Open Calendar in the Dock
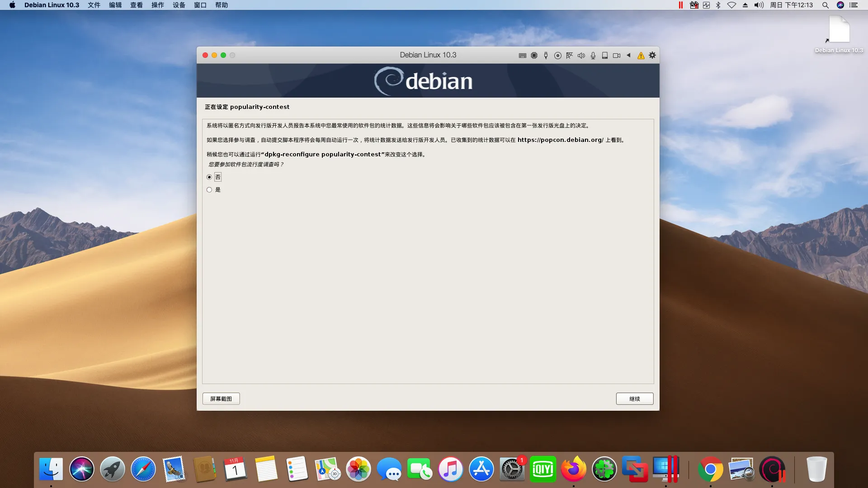 (236, 469)
